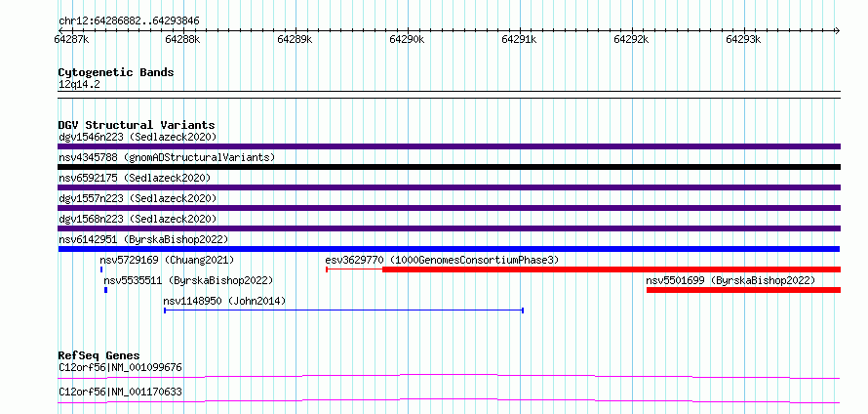The image size is (868, 414).
Task: Click the C12orf56|NM_001099676 gene label
Action: [120, 367]
